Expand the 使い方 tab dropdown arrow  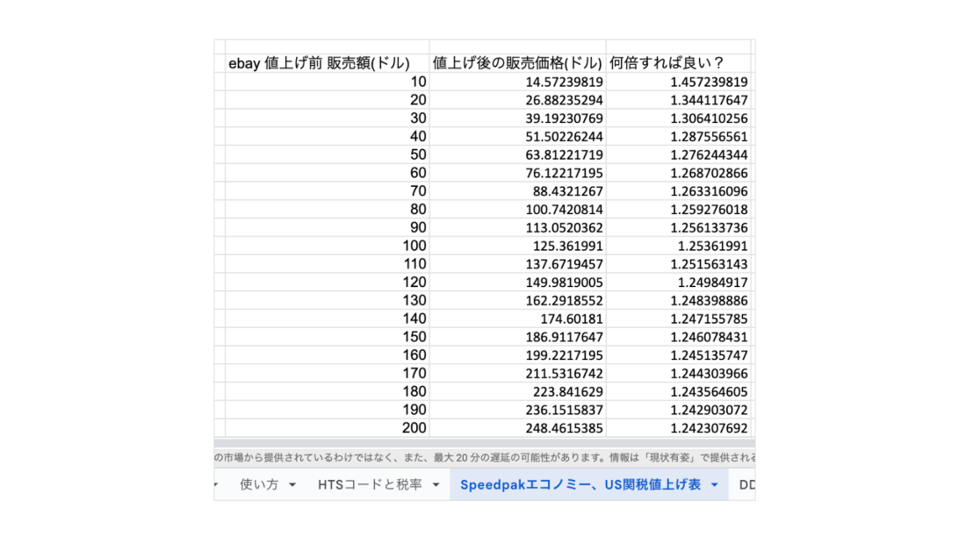tap(292, 485)
